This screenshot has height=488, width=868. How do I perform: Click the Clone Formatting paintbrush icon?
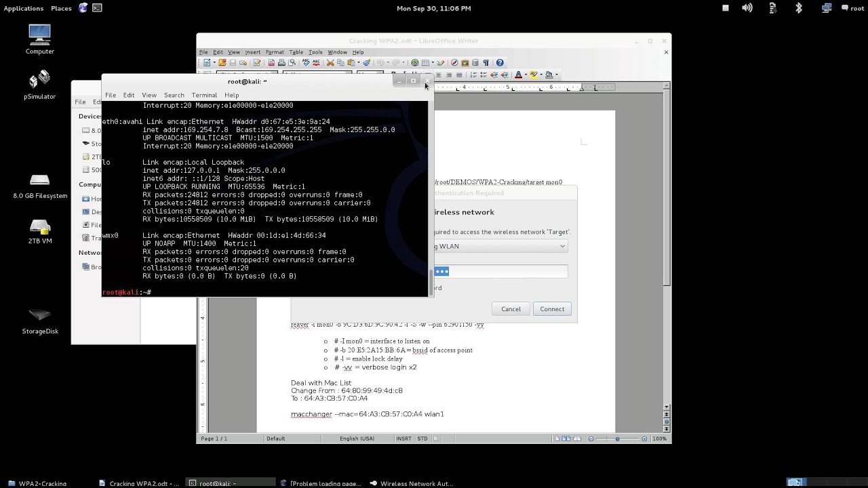(x=367, y=62)
